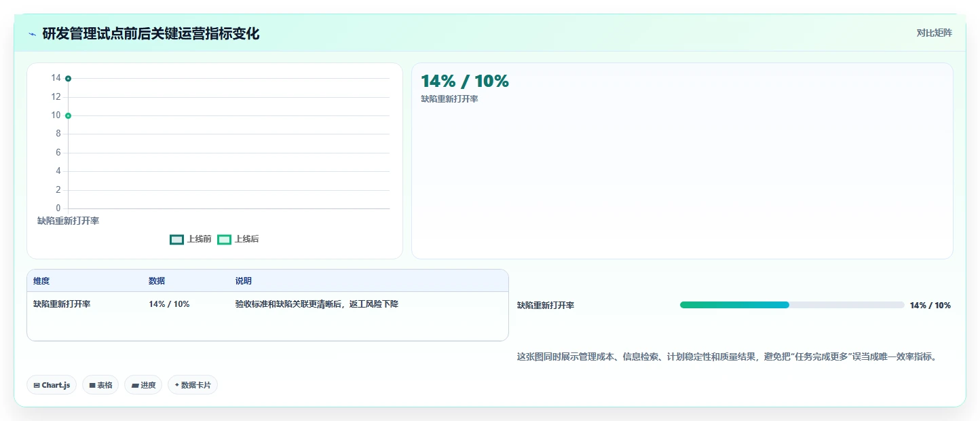Image resolution: width=980 pixels, height=421 pixels.
Task: Click the 对比矩阵 label in header
Action: click(x=934, y=33)
